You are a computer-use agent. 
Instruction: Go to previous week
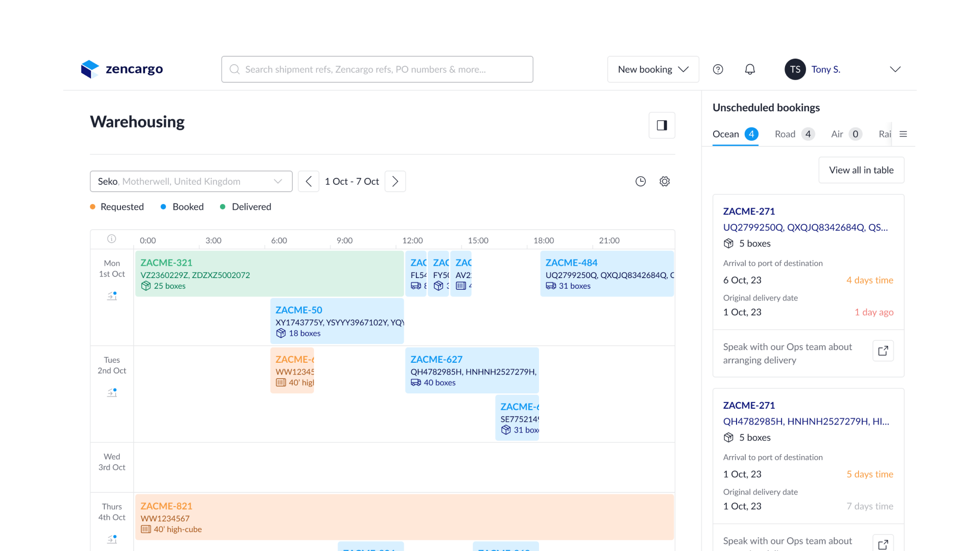(308, 181)
